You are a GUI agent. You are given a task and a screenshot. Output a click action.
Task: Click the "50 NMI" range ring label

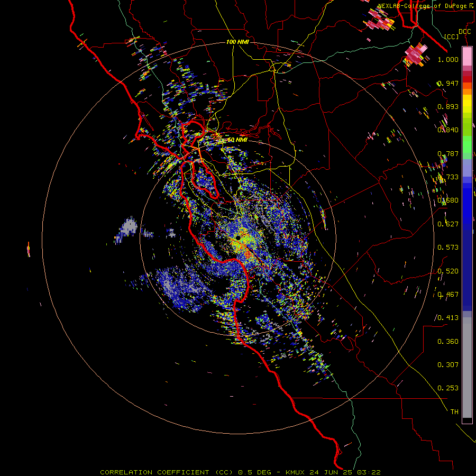tap(237, 140)
